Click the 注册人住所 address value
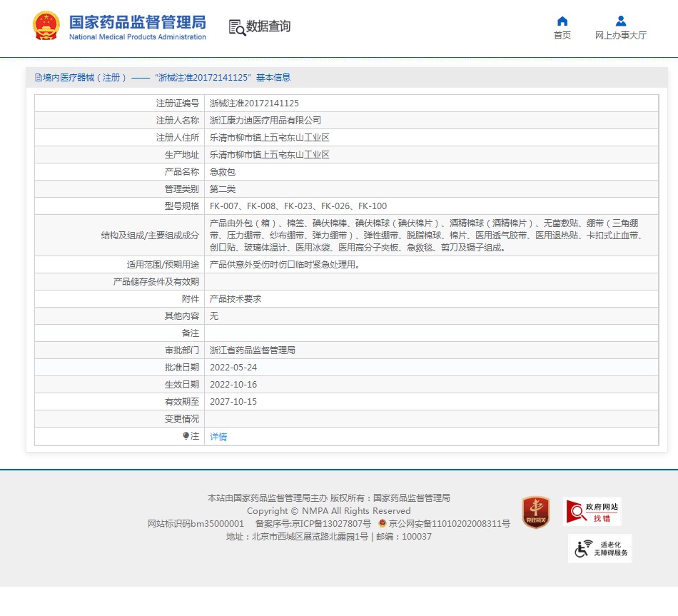678x616 pixels. (x=269, y=138)
